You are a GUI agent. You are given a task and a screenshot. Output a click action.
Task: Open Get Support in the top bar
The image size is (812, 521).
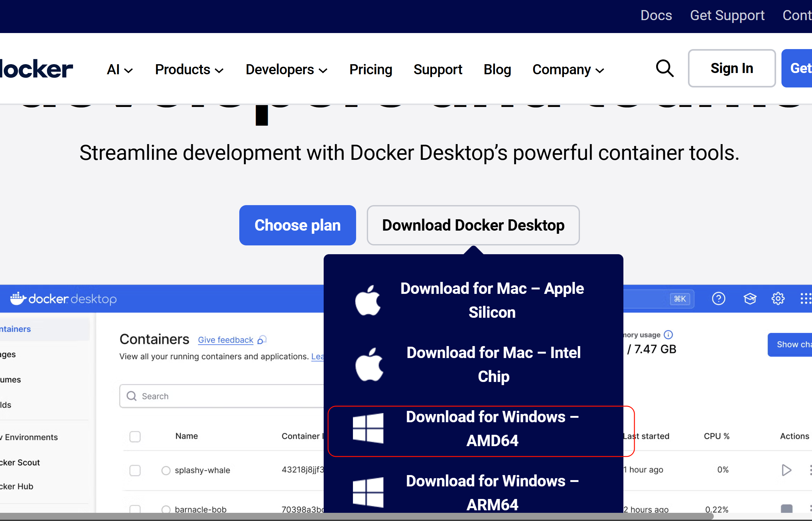point(727,15)
